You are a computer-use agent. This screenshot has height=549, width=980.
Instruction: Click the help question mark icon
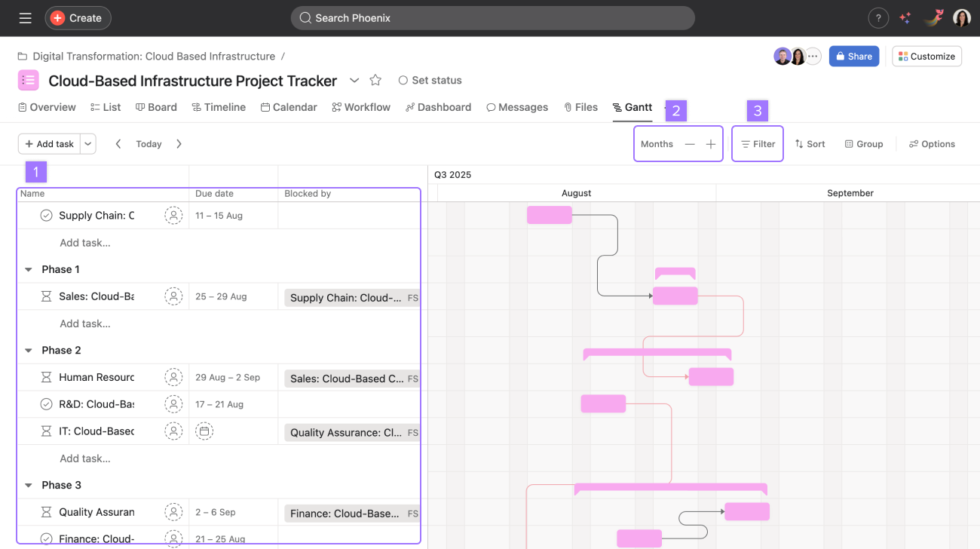pyautogui.click(x=878, y=18)
